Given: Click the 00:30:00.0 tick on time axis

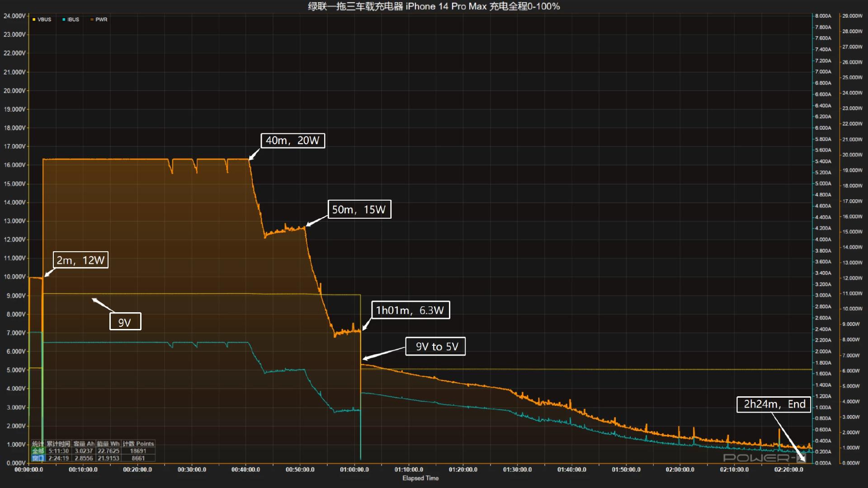Looking at the screenshot, I should point(192,469).
